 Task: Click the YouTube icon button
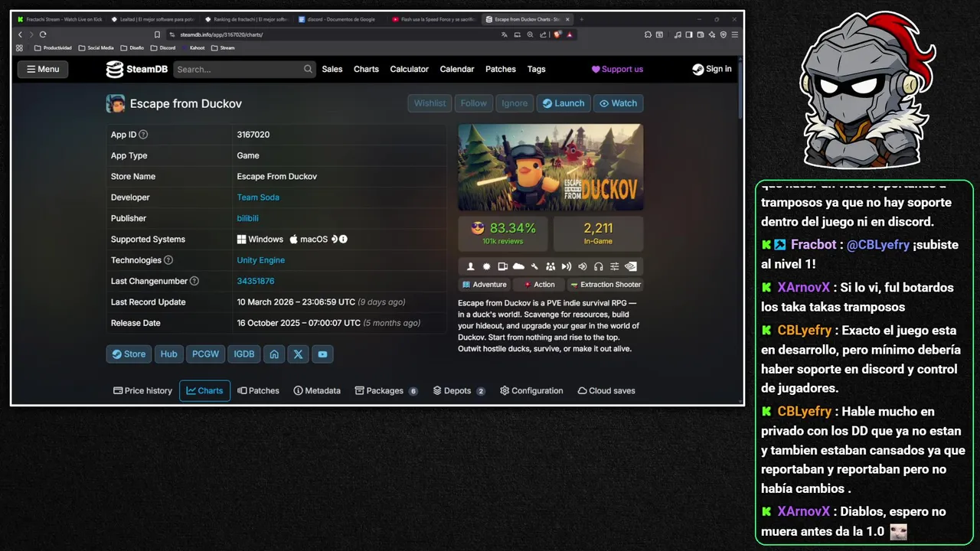coord(322,354)
